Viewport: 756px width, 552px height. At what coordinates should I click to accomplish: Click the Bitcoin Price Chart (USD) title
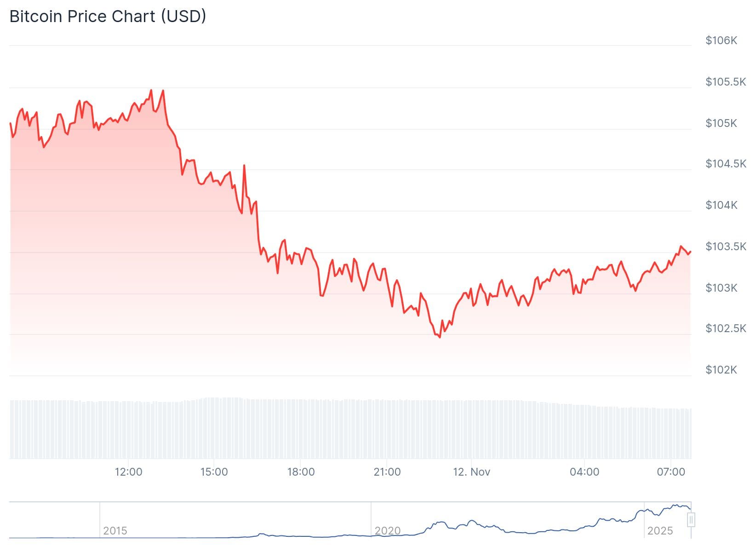tap(108, 16)
